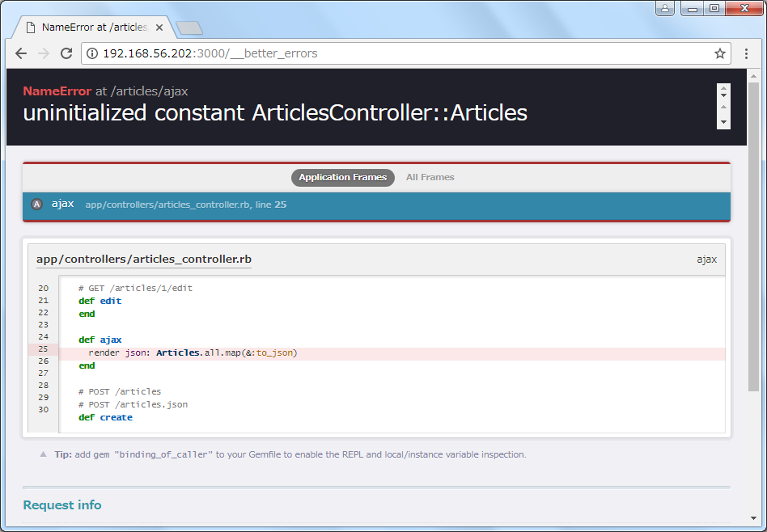The image size is (767, 532).
Task: Click the Request info section heading
Action: (62, 505)
